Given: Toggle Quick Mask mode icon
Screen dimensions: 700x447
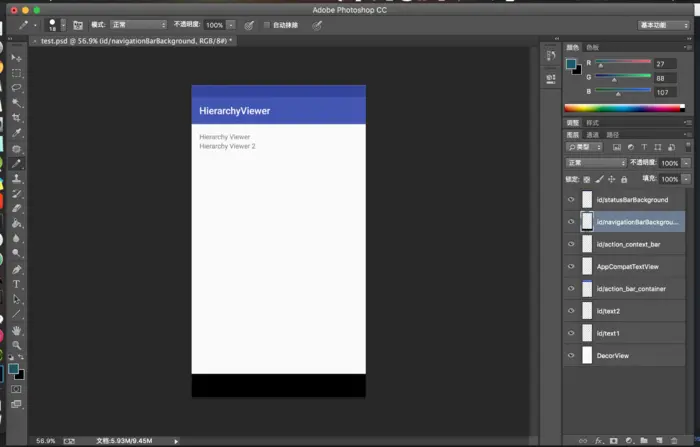Looking at the screenshot, I should [16, 389].
